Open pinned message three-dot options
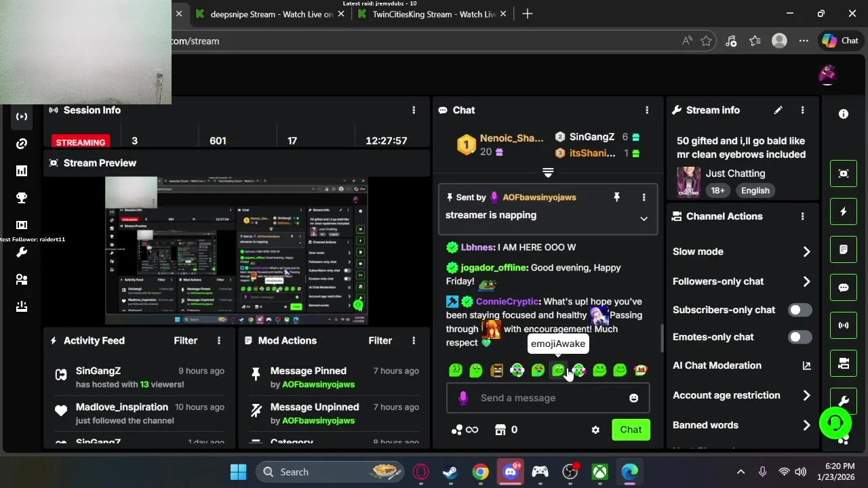Image resolution: width=868 pixels, height=488 pixels. coord(644,197)
